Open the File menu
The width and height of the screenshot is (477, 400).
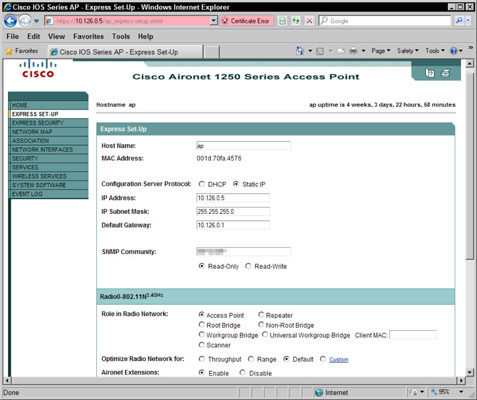point(13,36)
